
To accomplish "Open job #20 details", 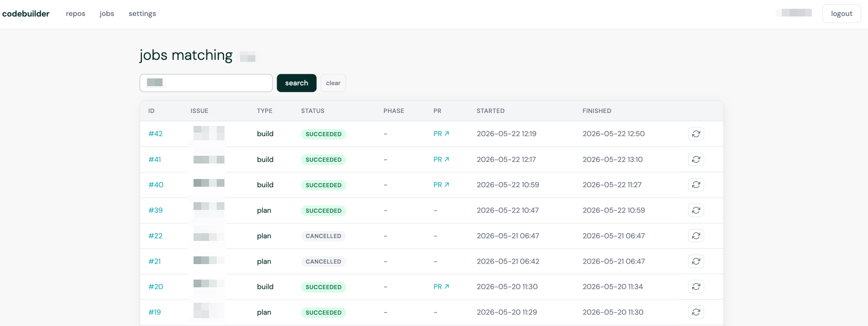I will pyautogui.click(x=156, y=287).
